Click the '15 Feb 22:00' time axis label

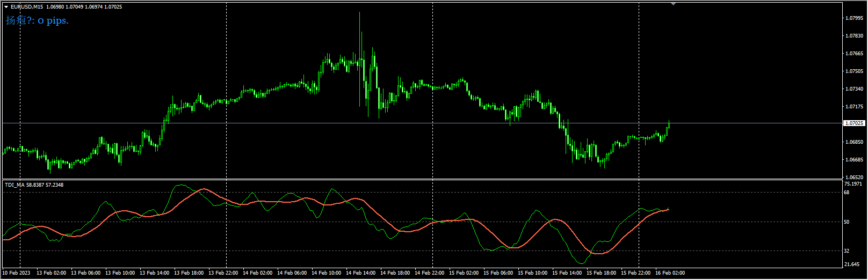(x=635, y=273)
